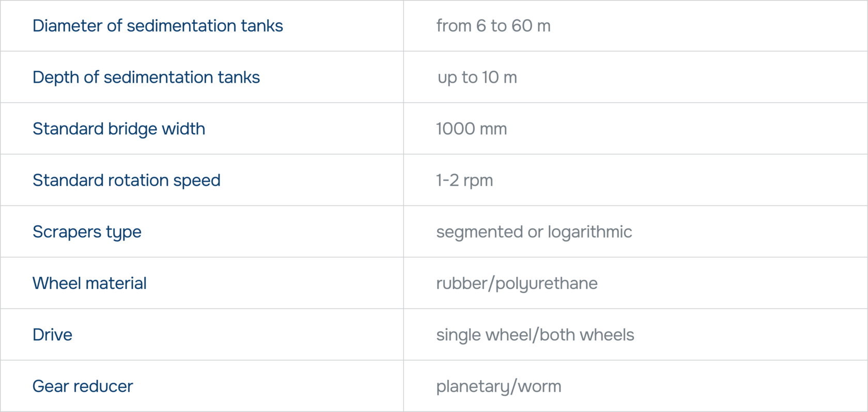The width and height of the screenshot is (868, 412).
Task: Click the 'Standard rotation speed' label
Action: (127, 180)
